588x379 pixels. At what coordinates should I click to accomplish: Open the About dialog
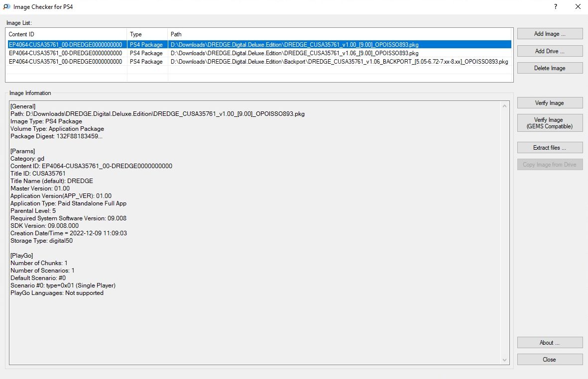point(550,342)
